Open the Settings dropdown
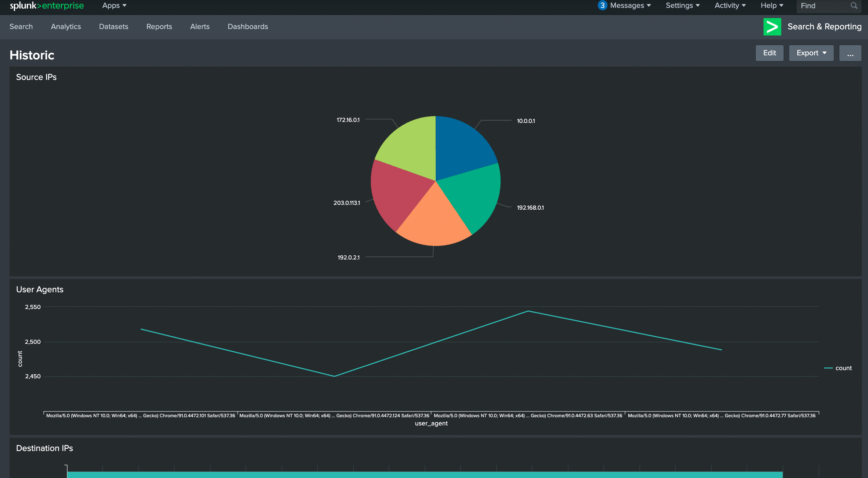Screen dimensions: 868x478 683,5
